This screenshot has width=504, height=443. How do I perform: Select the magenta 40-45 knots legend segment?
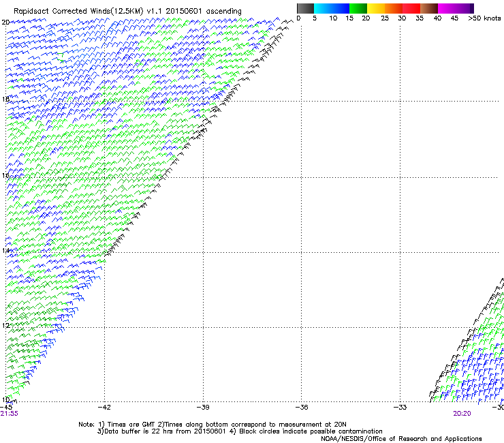click(447, 8)
